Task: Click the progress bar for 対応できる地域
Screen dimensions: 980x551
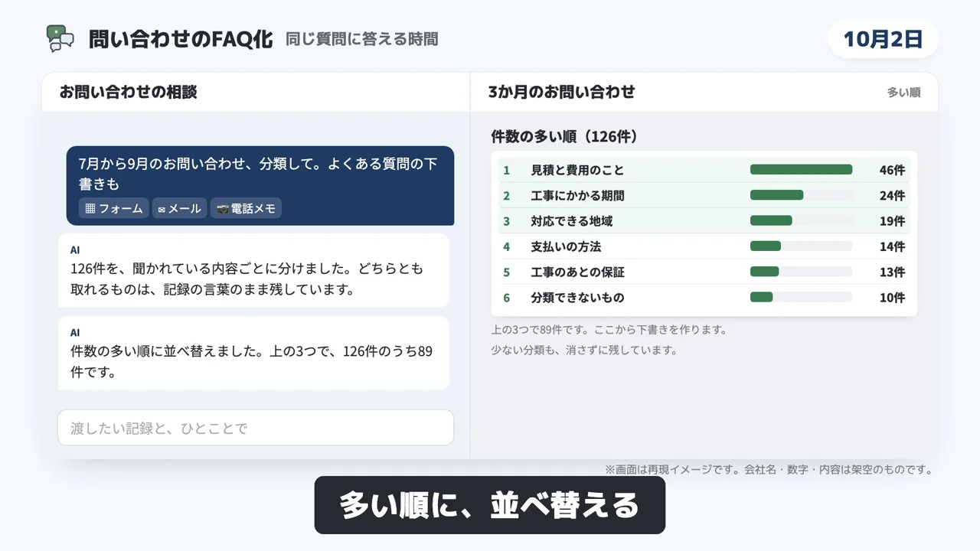Action: [801, 221]
